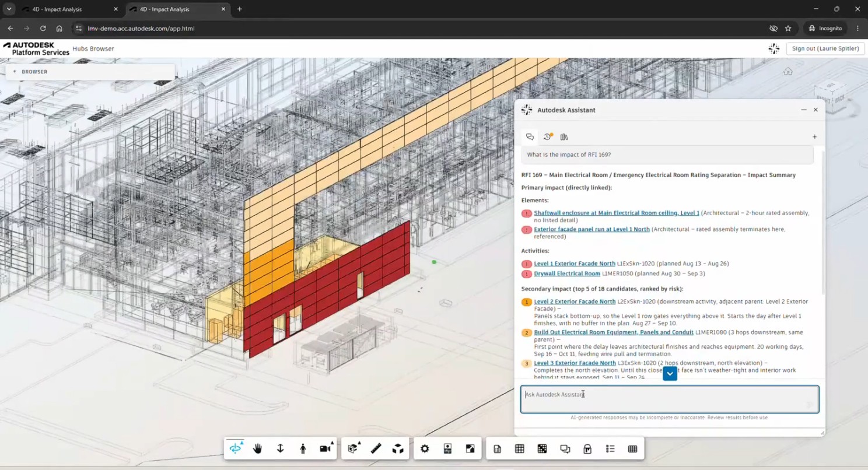This screenshot has width=868, height=470.
Task: Toggle full screen viewer mode
Action: [470, 448]
